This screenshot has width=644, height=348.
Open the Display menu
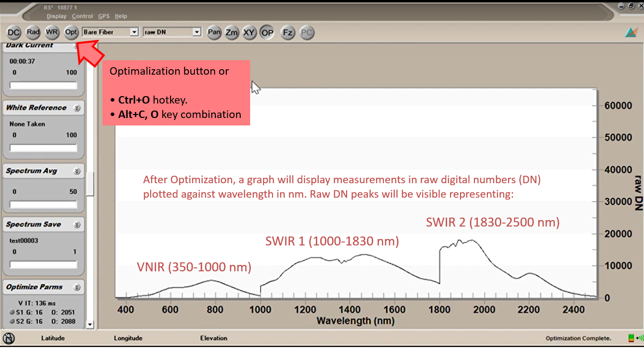[x=56, y=16]
